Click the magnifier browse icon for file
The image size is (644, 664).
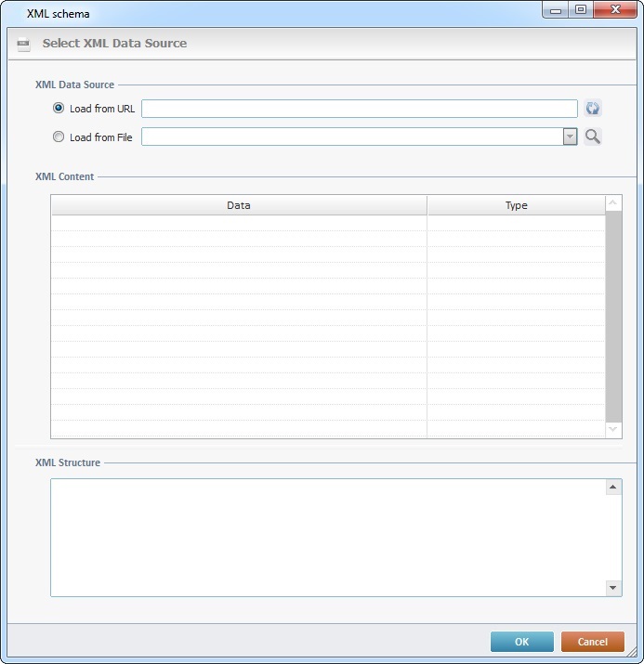coord(593,137)
